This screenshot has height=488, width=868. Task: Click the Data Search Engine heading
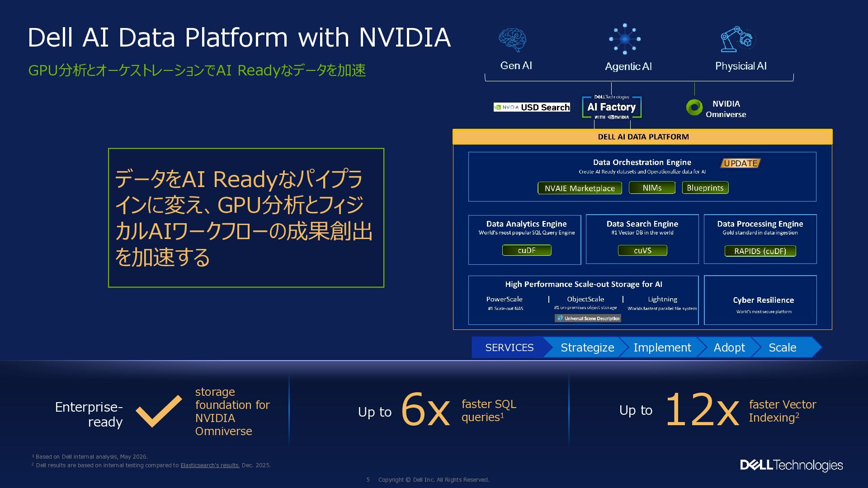[642, 224]
